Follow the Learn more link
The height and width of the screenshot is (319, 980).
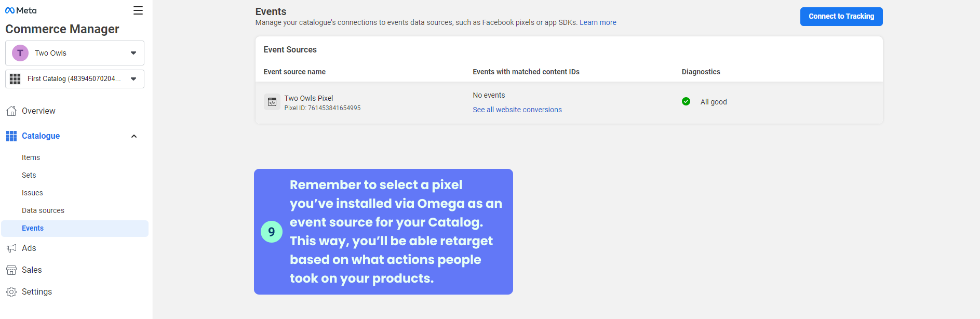pyautogui.click(x=598, y=22)
